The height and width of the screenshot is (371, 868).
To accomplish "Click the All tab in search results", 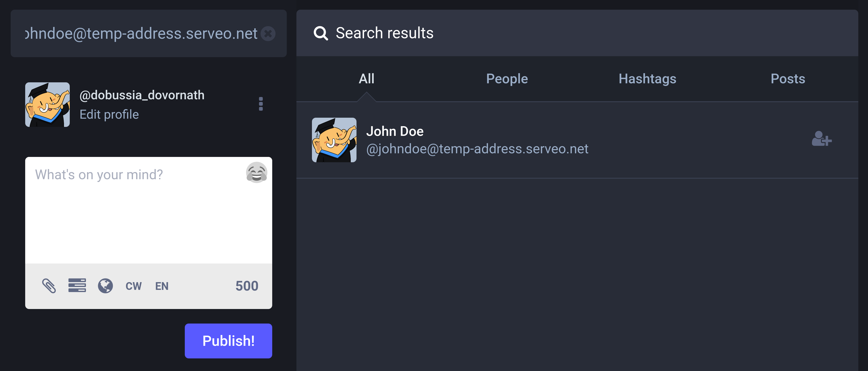I will click(365, 78).
